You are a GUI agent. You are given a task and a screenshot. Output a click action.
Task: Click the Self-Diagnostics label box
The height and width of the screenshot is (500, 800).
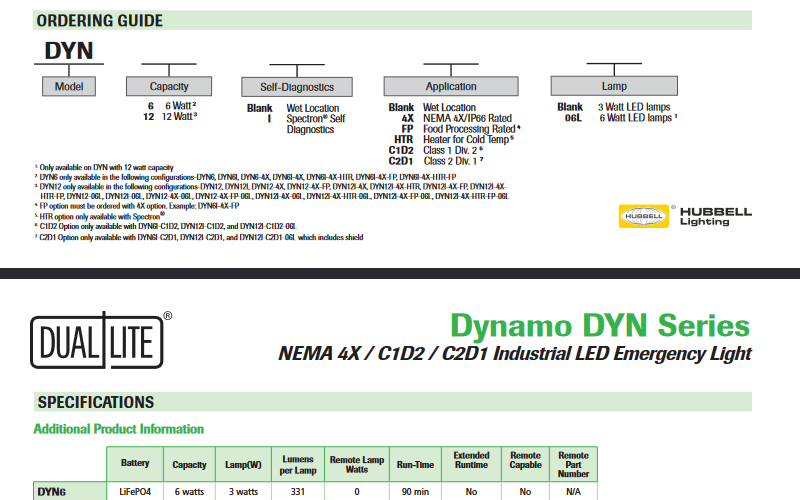(297, 87)
